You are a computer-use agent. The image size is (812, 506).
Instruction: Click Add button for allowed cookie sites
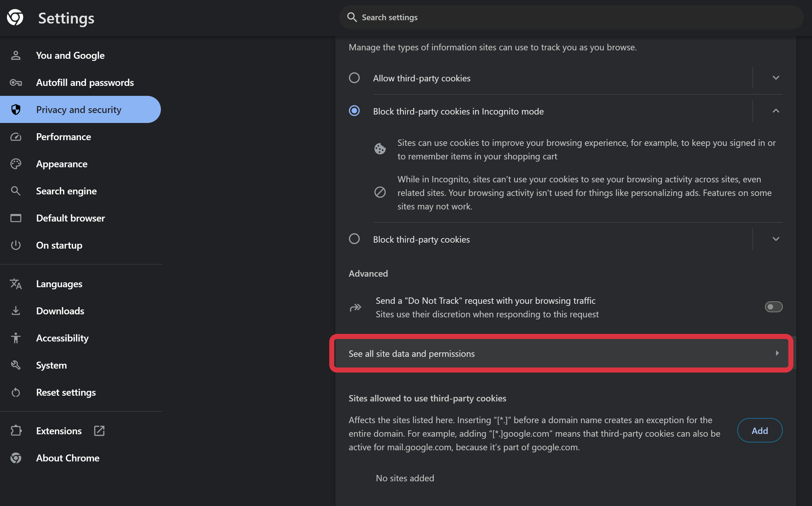760,430
